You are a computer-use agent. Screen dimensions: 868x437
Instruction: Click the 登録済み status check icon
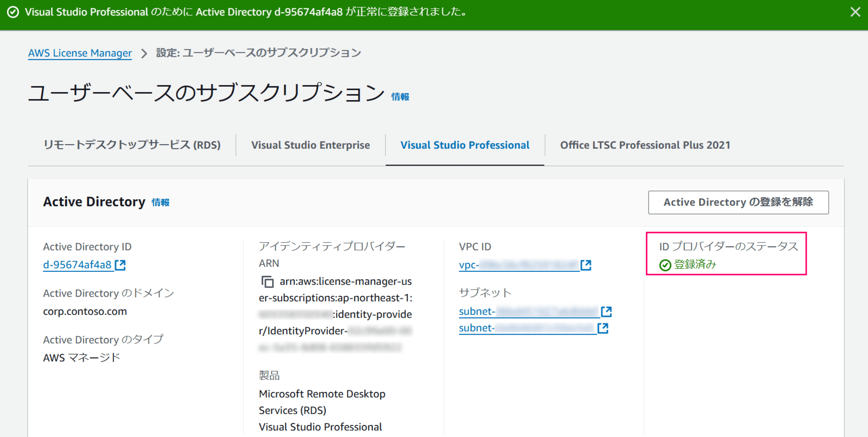pos(665,265)
